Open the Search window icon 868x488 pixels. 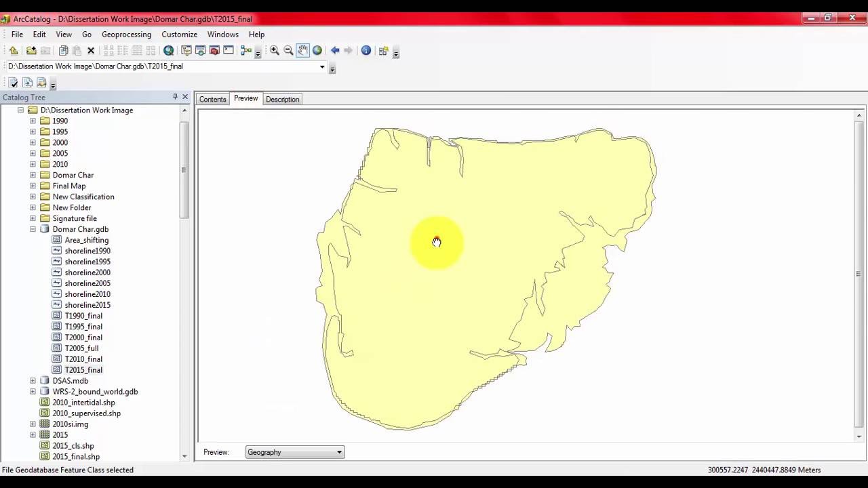201,50
